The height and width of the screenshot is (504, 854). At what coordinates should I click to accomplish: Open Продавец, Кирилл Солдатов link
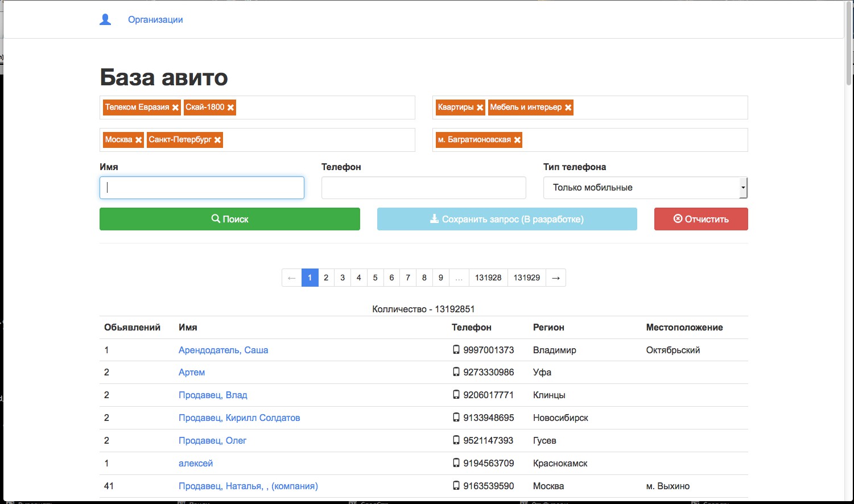[239, 418]
